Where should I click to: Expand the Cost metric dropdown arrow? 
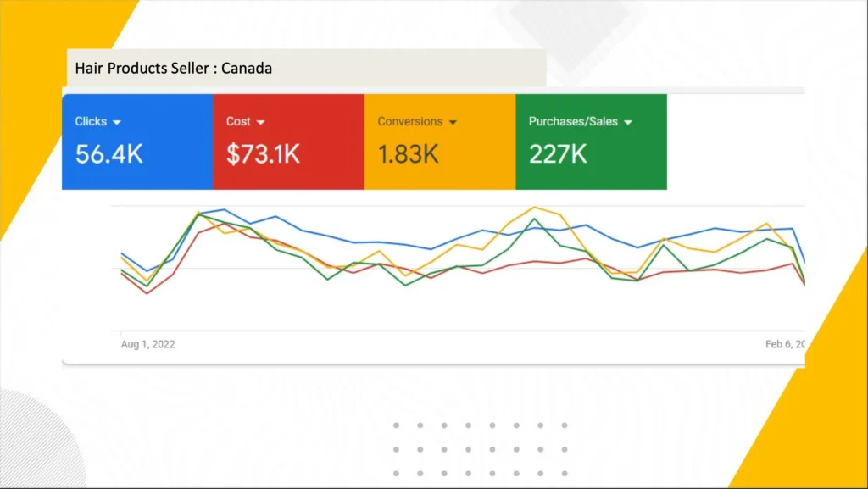(260, 122)
